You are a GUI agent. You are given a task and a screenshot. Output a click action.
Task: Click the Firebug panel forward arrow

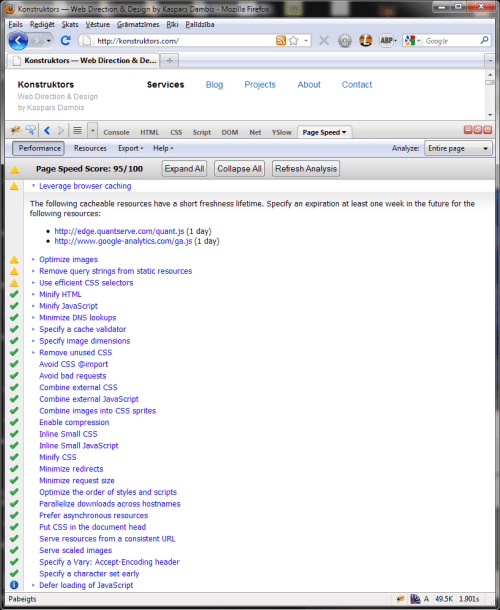(60, 131)
